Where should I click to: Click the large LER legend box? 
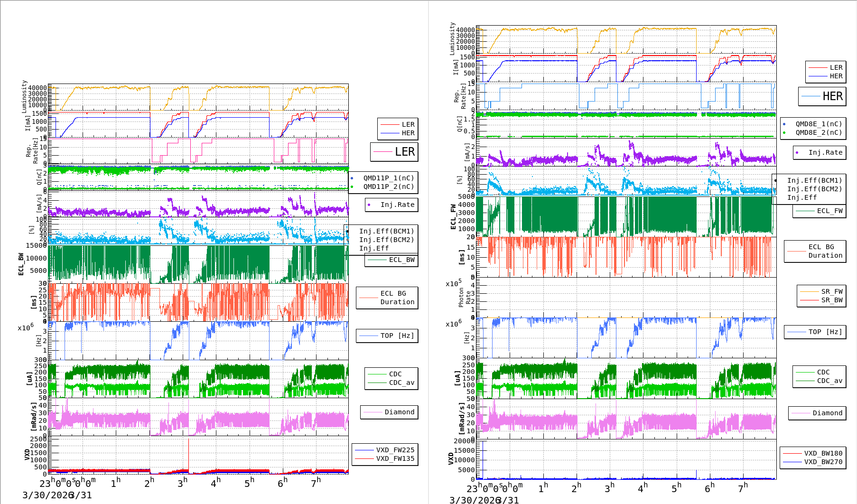pyautogui.click(x=394, y=152)
